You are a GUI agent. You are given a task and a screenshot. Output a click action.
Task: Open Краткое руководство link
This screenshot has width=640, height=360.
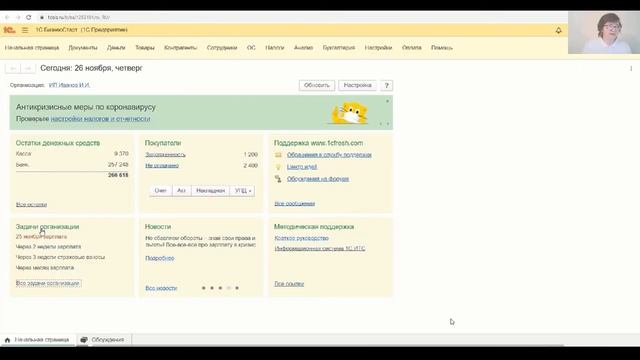click(302, 238)
